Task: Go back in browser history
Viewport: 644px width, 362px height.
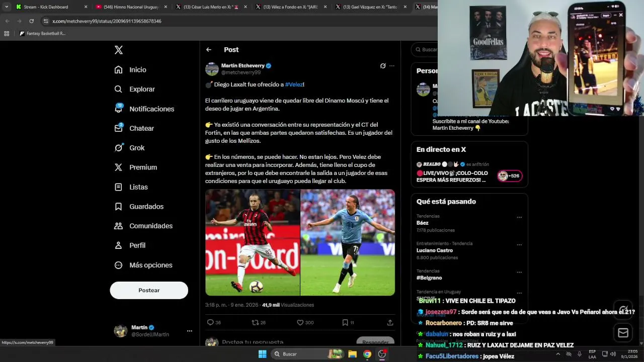Action: coord(7,21)
